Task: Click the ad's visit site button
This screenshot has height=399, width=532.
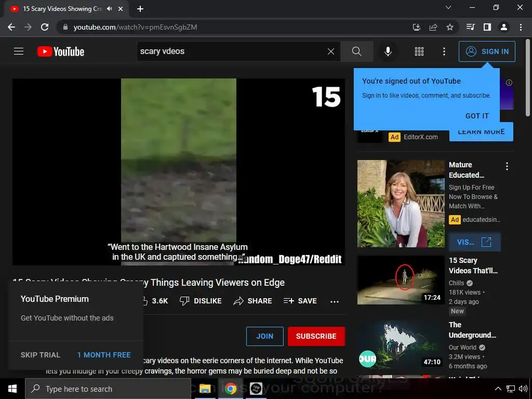Action: click(474, 242)
